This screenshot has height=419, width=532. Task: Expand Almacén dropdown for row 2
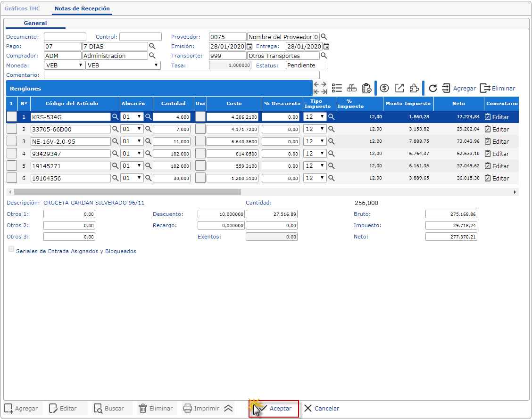[x=132, y=129]
